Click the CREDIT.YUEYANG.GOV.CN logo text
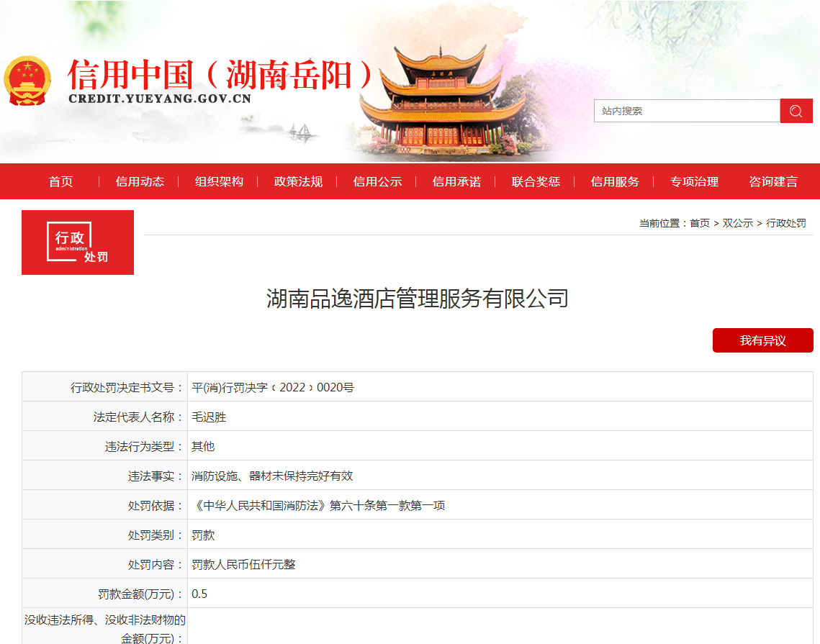 (x=160, y=98)
